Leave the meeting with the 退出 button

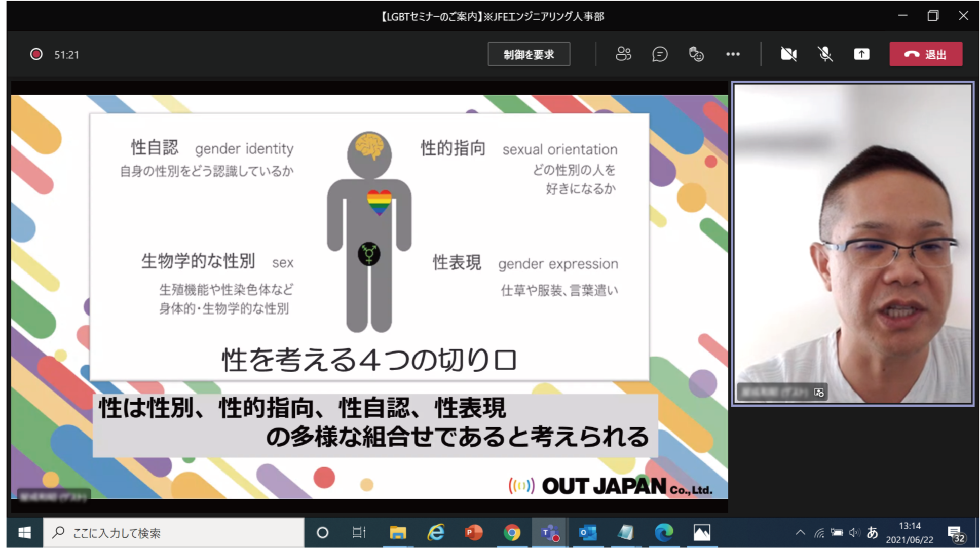click(926, 54)
